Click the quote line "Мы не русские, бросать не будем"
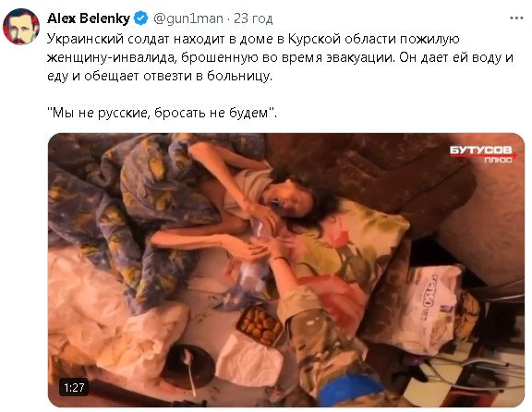The image size is (532, 412). point(162,113)
